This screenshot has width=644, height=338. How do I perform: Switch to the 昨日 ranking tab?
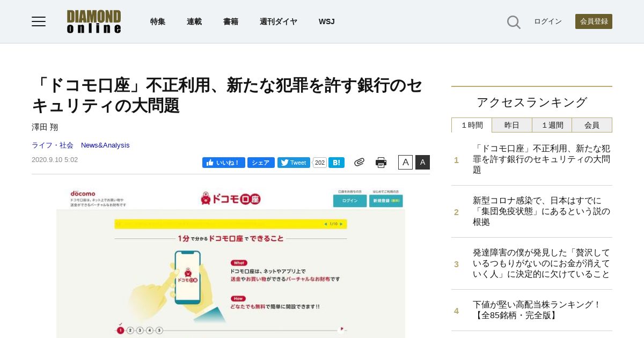coord(512,125)
